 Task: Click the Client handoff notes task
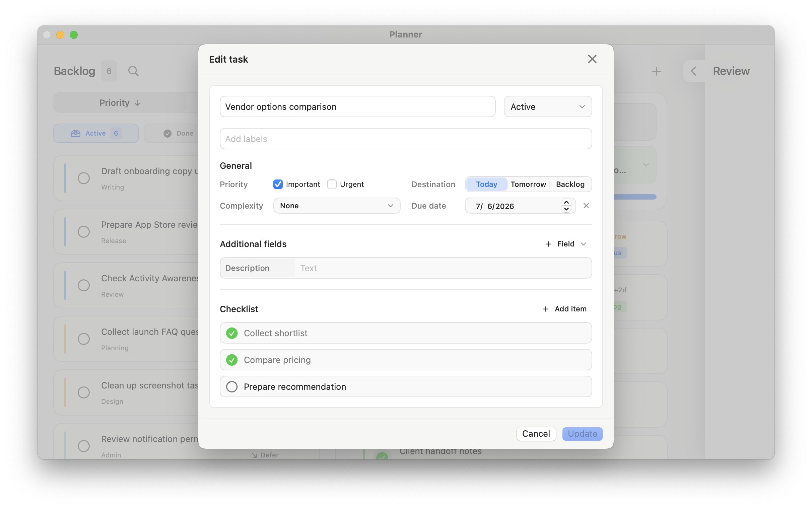coord(441,452)
